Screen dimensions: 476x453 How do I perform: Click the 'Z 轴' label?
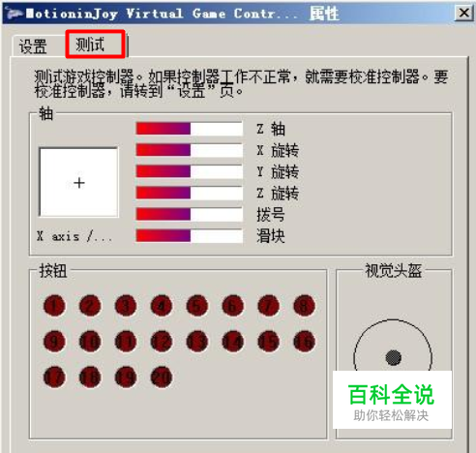pyautogui.click(x=271, y=129)
